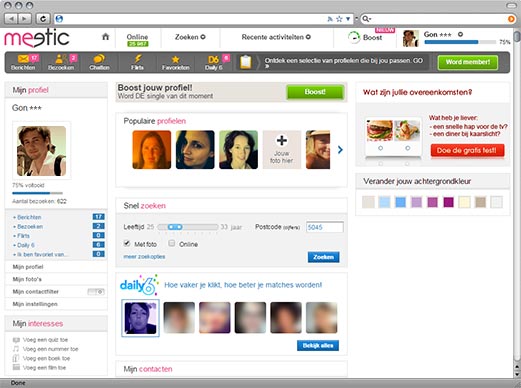Click the bookmark star in address bar

click(339, 19)
